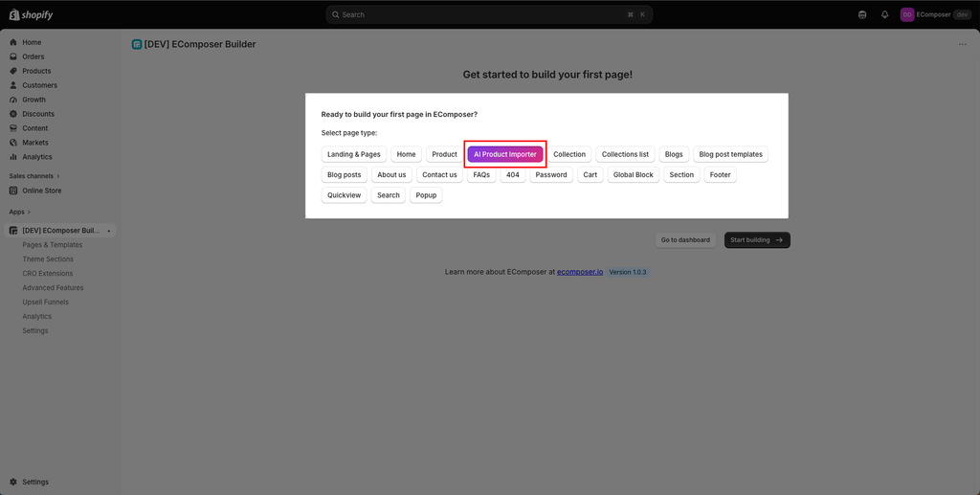Open the sidekick icon in the top bar
This screenshot has width=980, height=495.
(862, 14)
